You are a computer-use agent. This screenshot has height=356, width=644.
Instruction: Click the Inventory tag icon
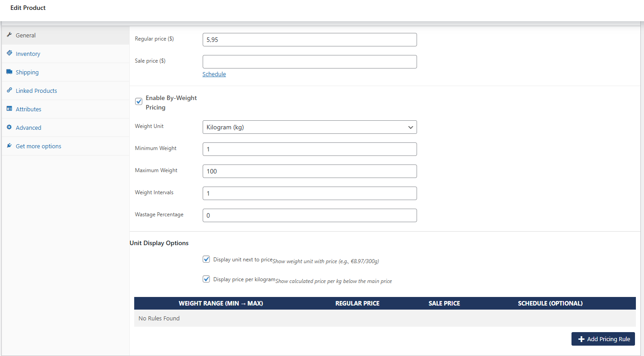(x=8, y=54)
